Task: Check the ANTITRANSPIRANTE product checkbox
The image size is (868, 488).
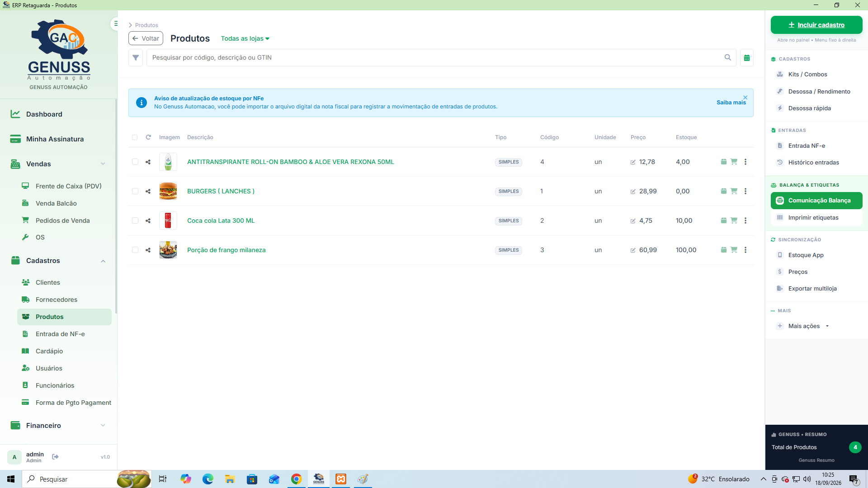Action: pyautogui.click(x=135, y=162)
